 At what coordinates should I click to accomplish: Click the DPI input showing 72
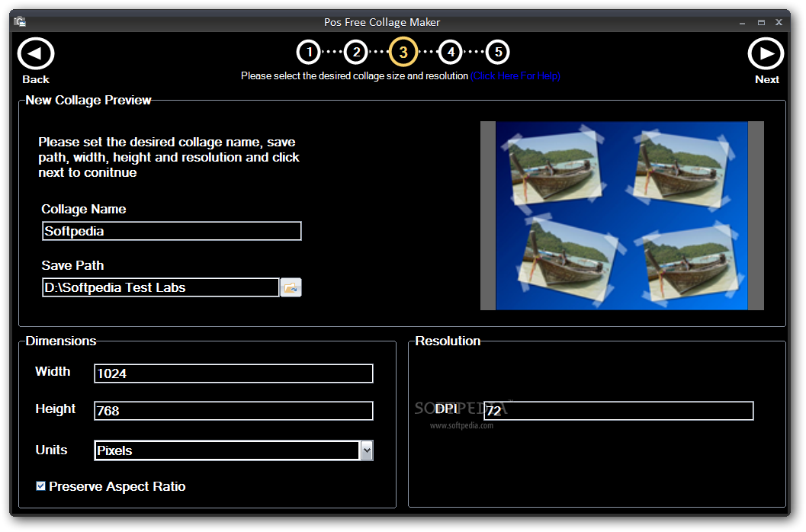click(618, 411)
